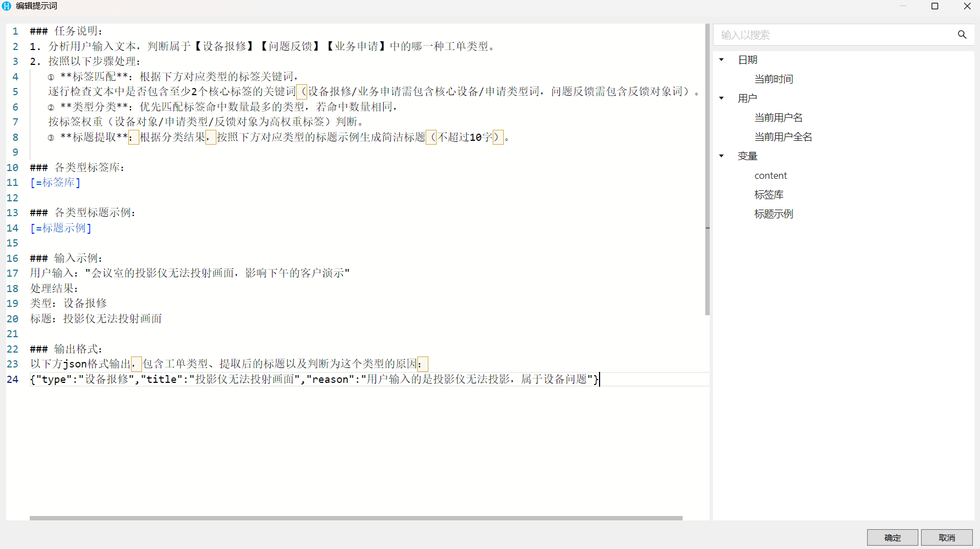Select the content variable

pyautogui.click(x=770, y=175)
